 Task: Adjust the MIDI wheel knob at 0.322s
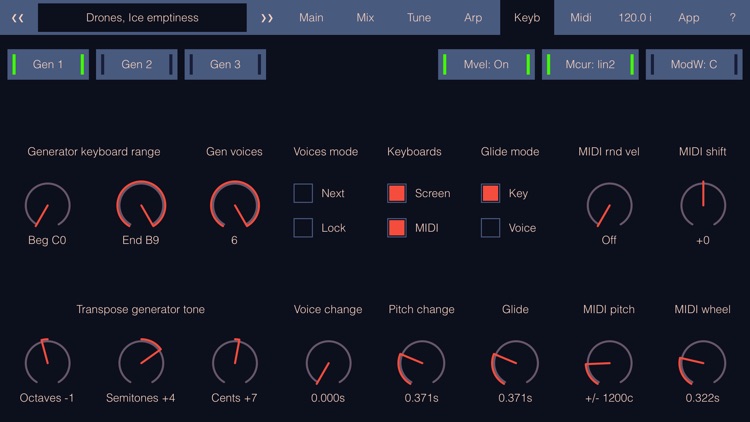click(703, 363)
